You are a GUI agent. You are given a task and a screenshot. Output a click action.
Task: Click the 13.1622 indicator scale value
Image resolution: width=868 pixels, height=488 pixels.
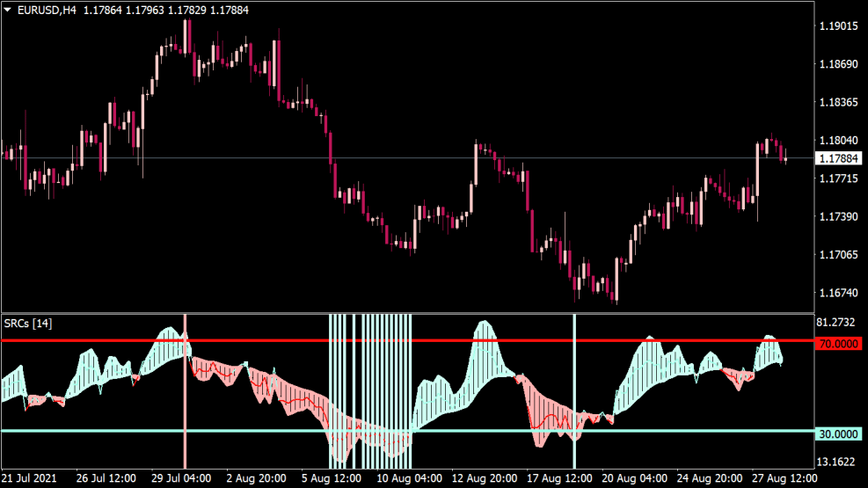tap(837, 462)
